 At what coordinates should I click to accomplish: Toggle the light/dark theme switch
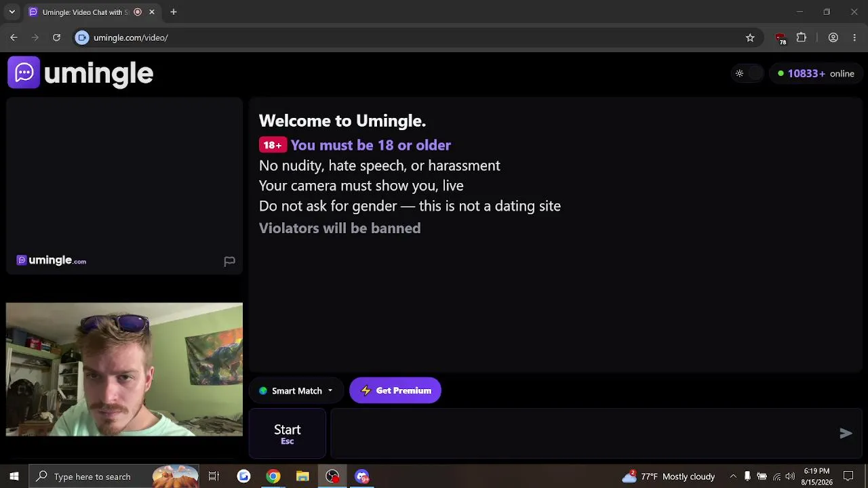tap(747, 73)
